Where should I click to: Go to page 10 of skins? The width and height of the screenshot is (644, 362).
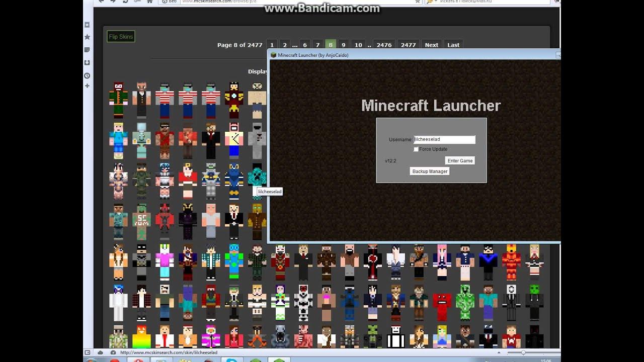(x=358, y=45)
